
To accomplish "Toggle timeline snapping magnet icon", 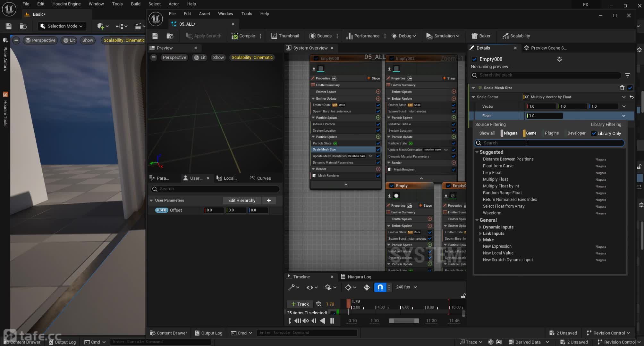I will point(380,287).
